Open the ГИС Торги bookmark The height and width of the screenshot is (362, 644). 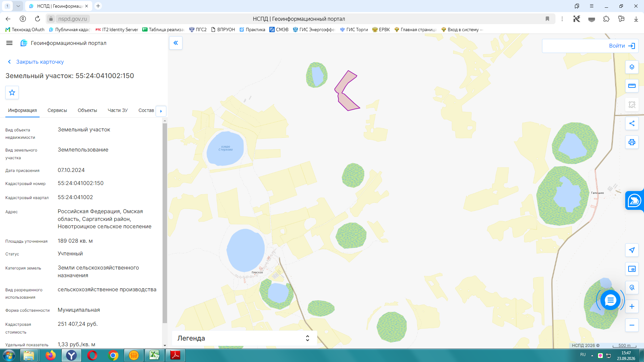tap(354, 29)
